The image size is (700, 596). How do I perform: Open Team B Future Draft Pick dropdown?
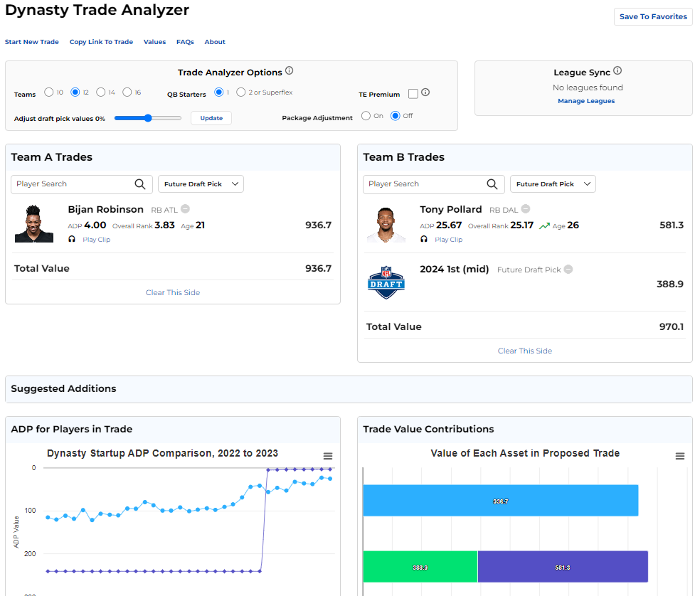(553, 184)
